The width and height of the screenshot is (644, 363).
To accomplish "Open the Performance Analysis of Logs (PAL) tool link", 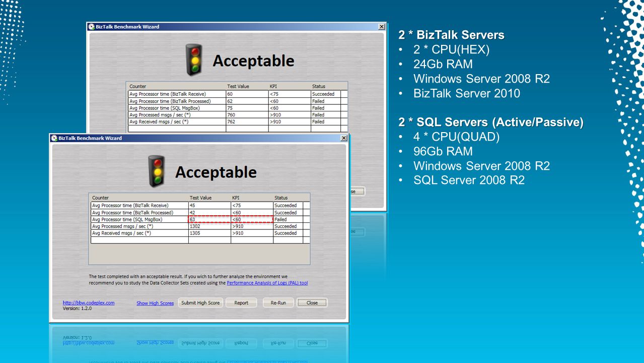I will [x=267, y=283].
